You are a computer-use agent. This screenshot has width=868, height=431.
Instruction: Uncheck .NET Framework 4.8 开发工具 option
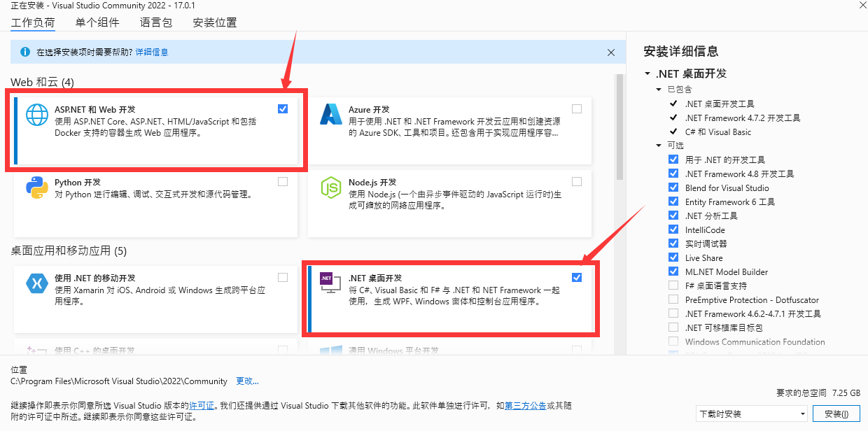click(673, 174)
